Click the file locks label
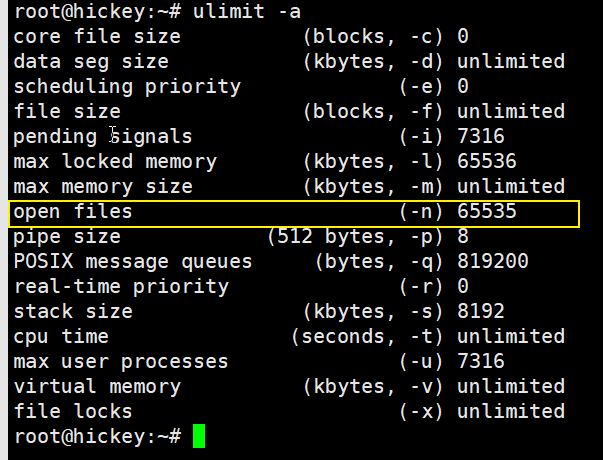 (x=73, y=412)
